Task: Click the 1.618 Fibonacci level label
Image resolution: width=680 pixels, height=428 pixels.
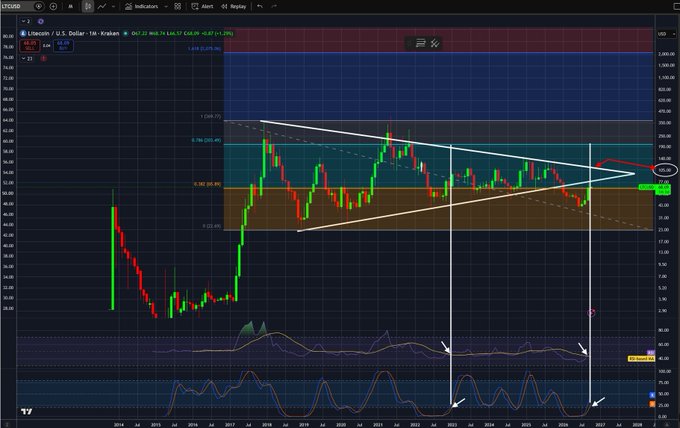Action: [x=204, y=49]
